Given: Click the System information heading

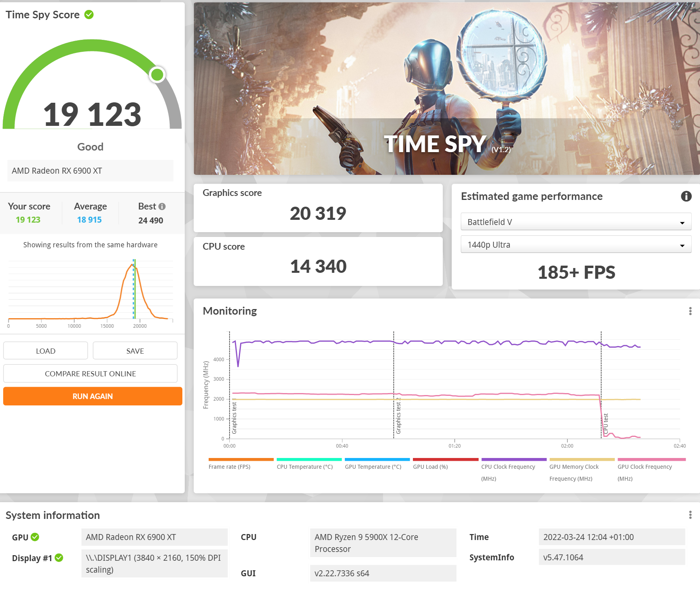Looking at the screenshot, I should point(53,515).
